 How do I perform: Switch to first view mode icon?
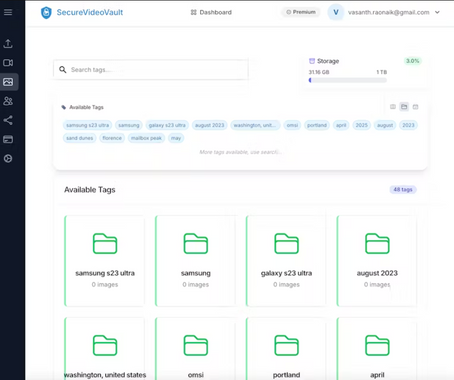[x=393, y=107]
